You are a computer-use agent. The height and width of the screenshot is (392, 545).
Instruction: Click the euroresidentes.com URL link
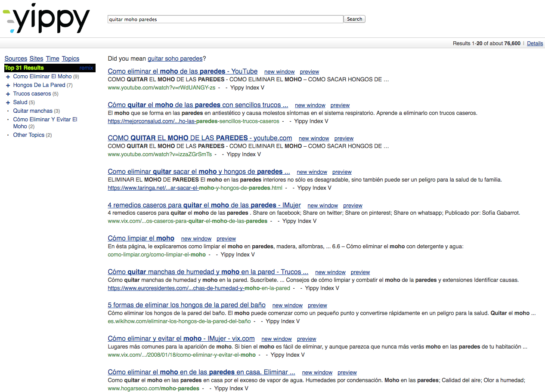[199, 288]
